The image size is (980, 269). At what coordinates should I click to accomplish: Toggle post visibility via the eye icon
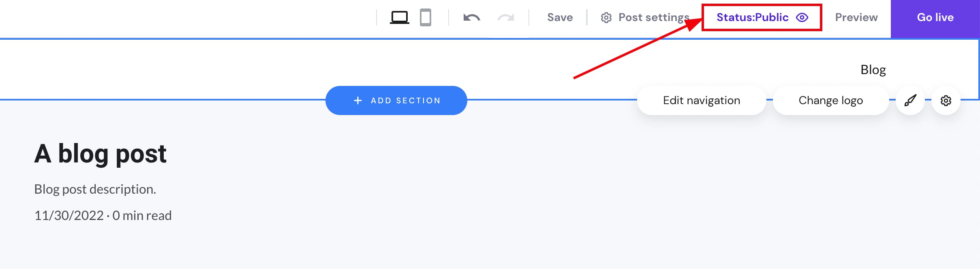802,17
